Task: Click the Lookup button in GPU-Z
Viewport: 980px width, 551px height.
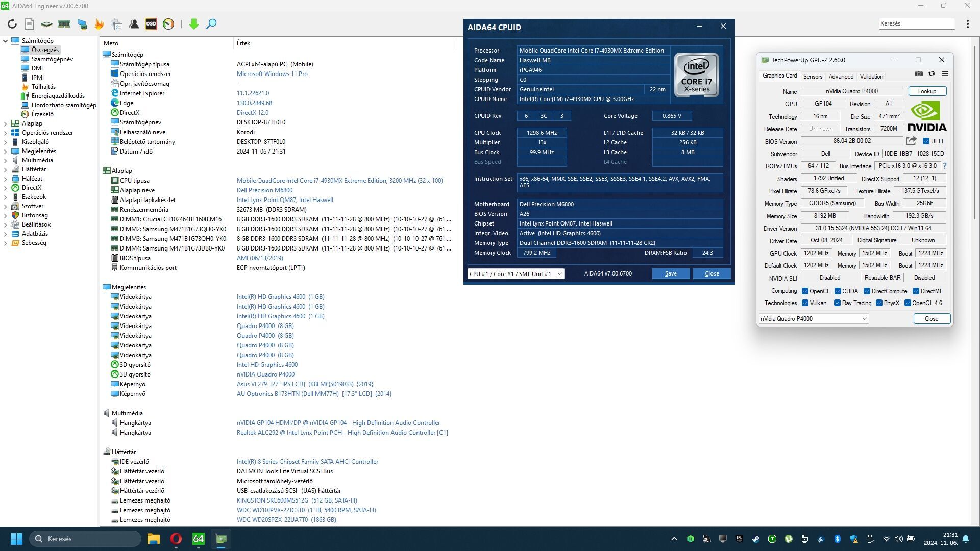Action: (x=927, y=91)
